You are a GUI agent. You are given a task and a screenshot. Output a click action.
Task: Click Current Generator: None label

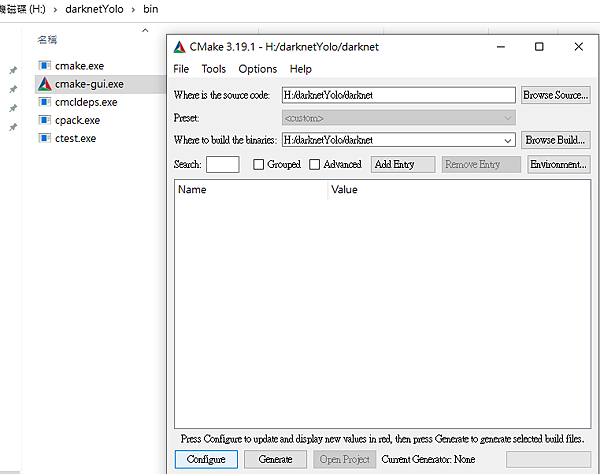click(428, 459)
